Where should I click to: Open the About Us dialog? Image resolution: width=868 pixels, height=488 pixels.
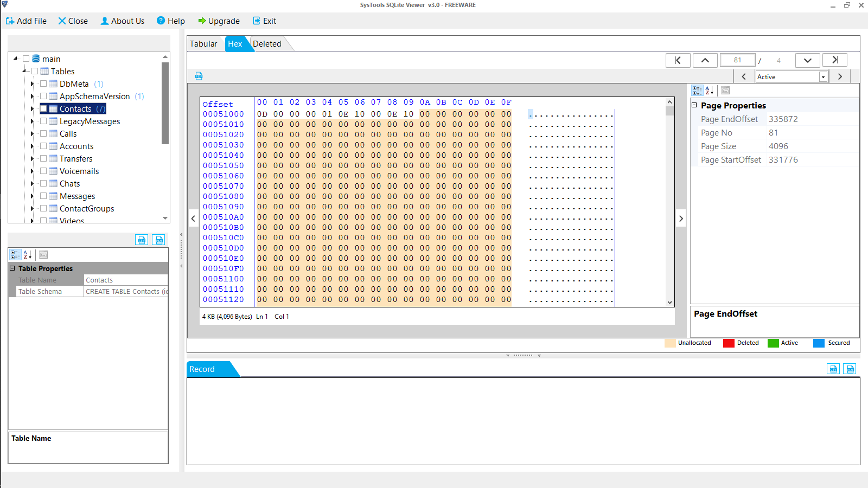123,21
